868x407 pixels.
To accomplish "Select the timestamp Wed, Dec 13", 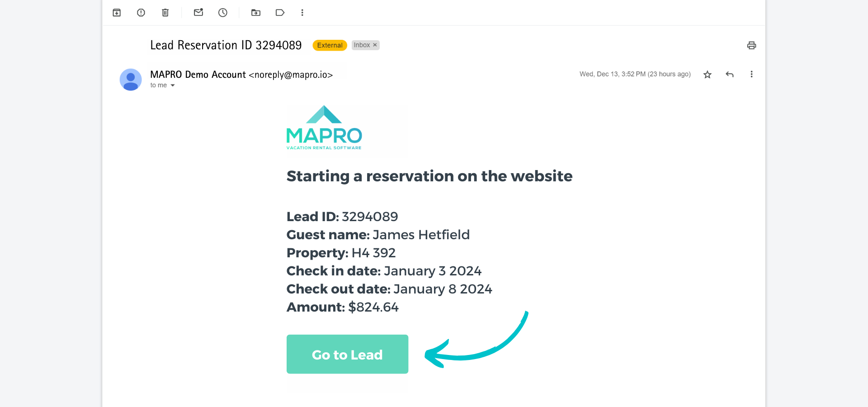I will 635,74.
